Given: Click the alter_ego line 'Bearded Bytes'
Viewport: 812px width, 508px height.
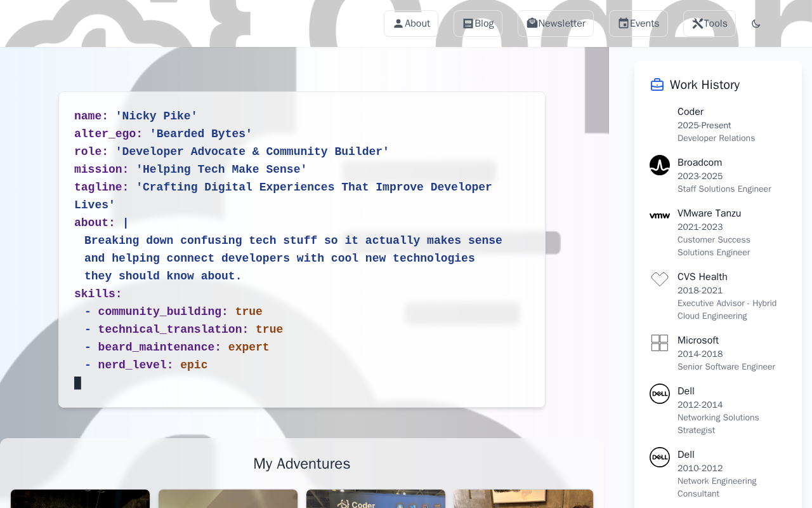Looking at the screenshot, I should click(x=163, y=134).
